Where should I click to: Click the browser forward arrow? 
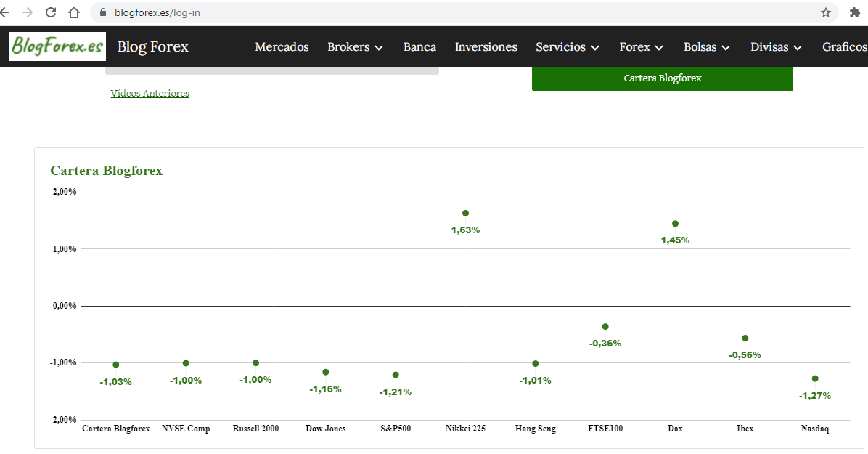27,12
